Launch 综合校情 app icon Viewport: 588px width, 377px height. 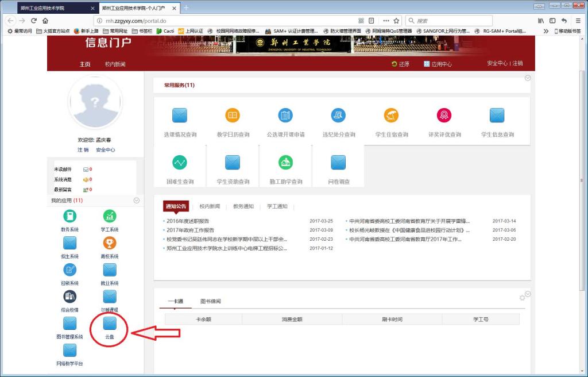click(69, 297)
